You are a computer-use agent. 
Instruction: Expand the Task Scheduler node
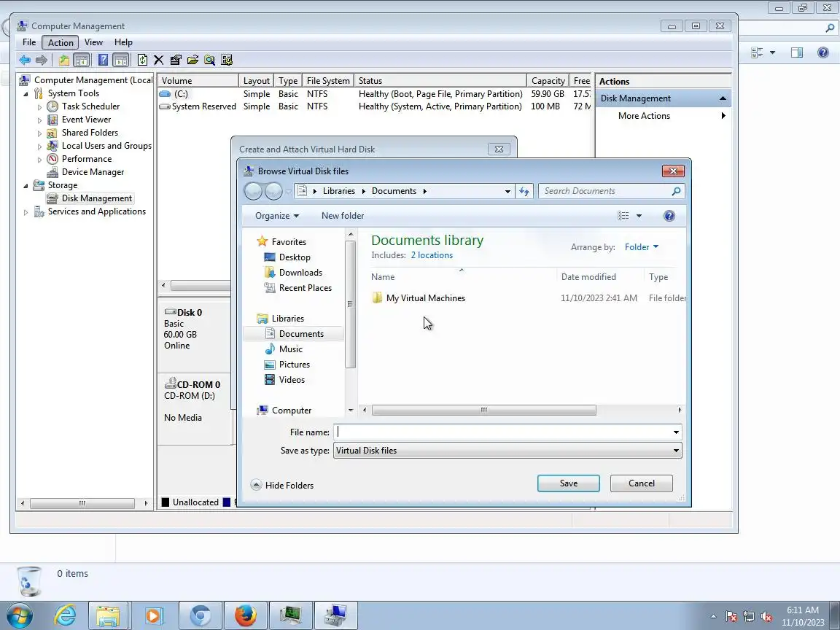pyautogui.click(x=39, y=106)
